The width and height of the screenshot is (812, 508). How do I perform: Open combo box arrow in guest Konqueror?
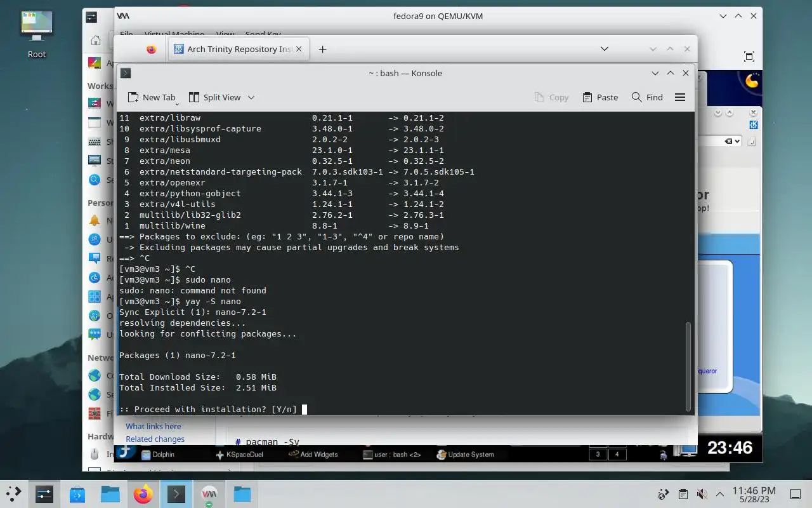pos(737,141)
